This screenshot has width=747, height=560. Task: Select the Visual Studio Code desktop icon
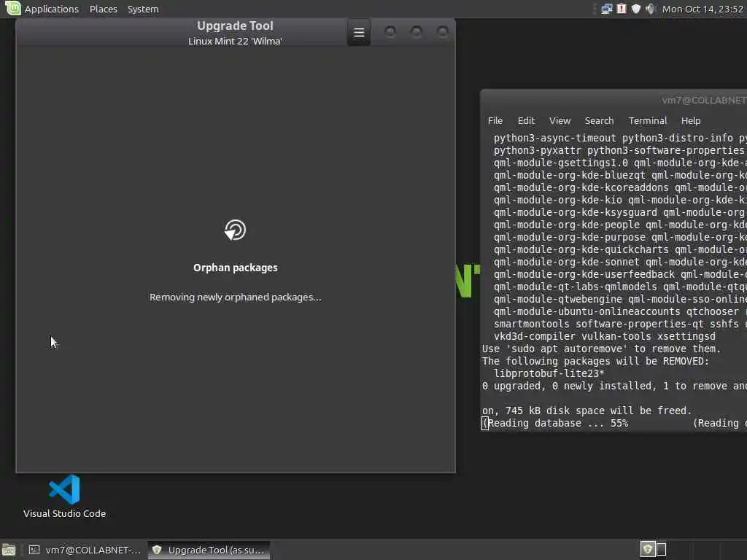click(x=64, y=497)
